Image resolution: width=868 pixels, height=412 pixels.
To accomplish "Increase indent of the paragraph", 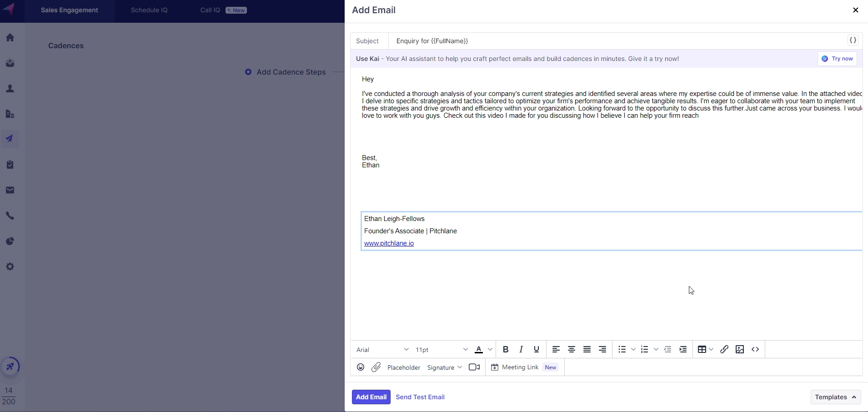I will [683, 349].
